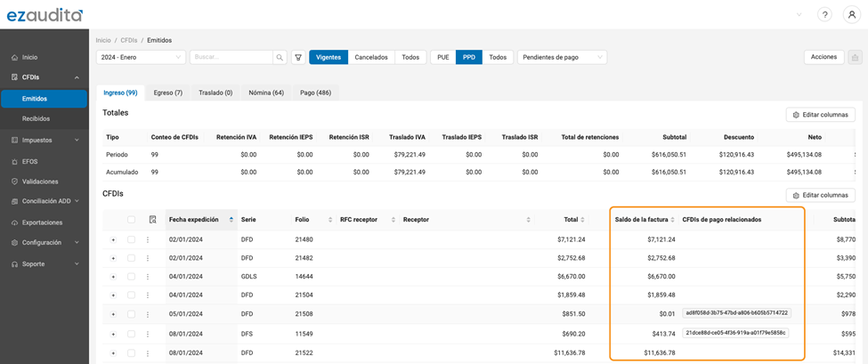This screenshot has width=868, height=364.
Task: Open three-dot menu for folio 21480
Action: (148, 239)
